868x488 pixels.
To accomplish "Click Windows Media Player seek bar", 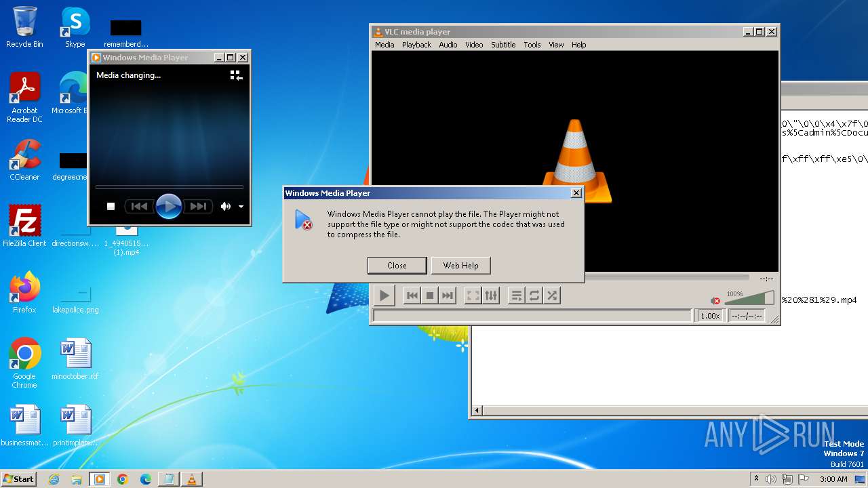I will click(170, 186).
